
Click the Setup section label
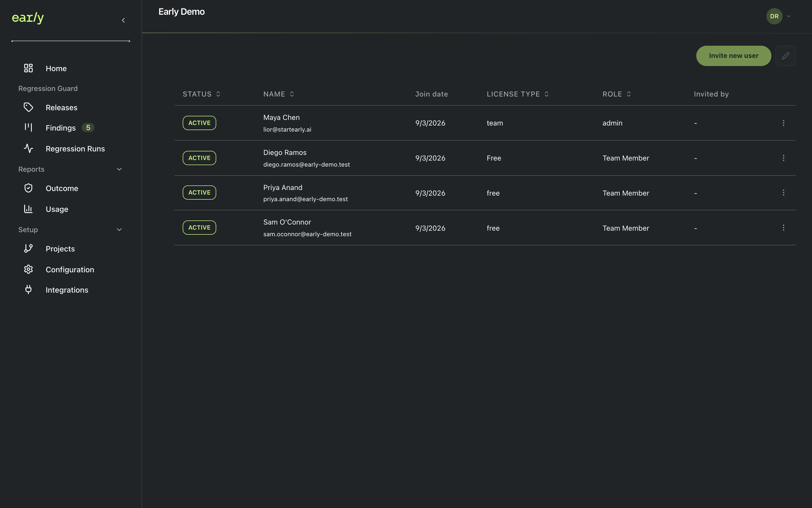(28, 230)
